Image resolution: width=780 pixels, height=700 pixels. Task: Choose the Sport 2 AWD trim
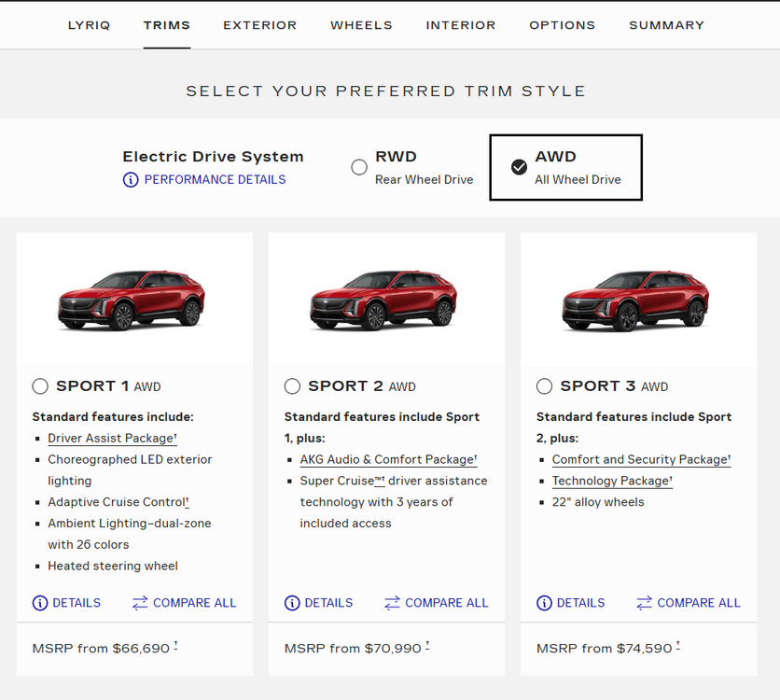[292, 386]
